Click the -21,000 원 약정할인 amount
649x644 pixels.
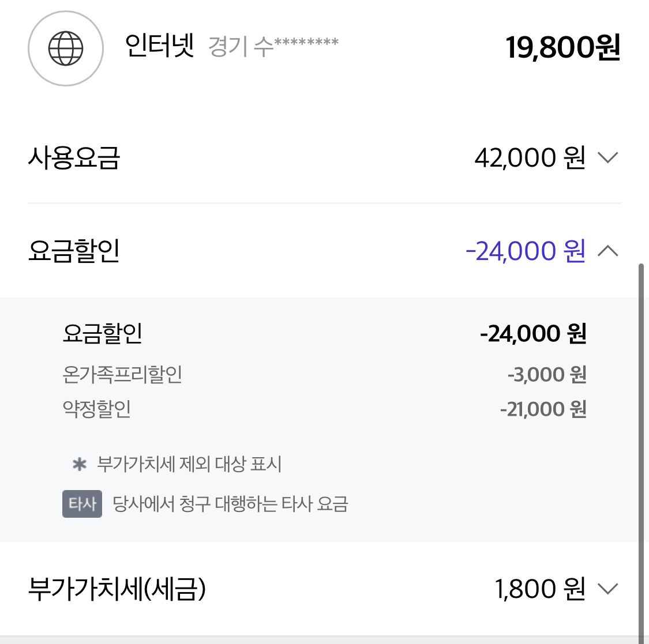pos(543,409)
